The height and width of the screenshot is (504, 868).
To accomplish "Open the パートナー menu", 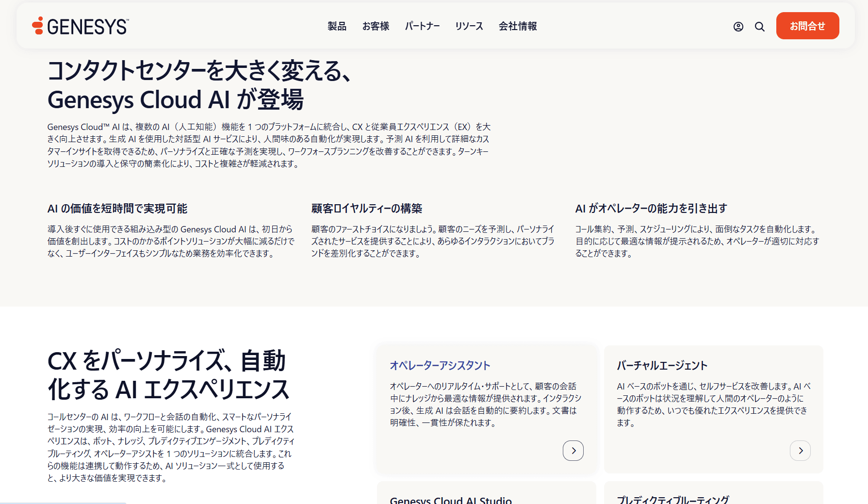I will coord(422,26).
